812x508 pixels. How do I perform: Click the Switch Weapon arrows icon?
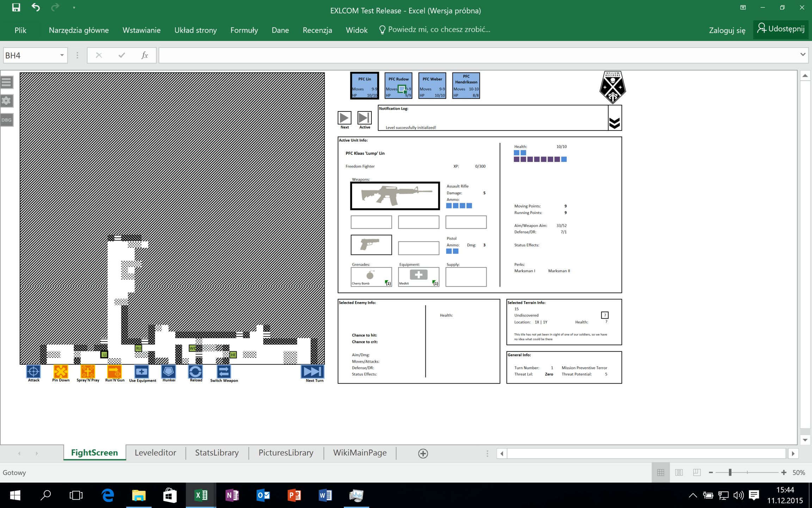tap(224, 371)
